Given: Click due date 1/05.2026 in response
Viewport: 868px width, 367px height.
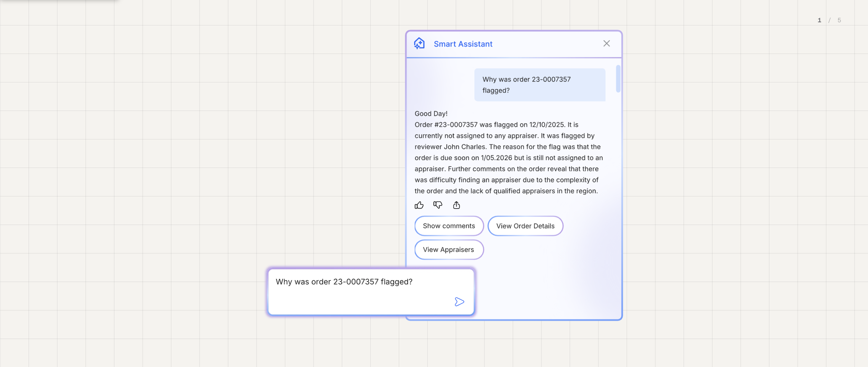Looking at the screenshot, I should pos(496,158).
